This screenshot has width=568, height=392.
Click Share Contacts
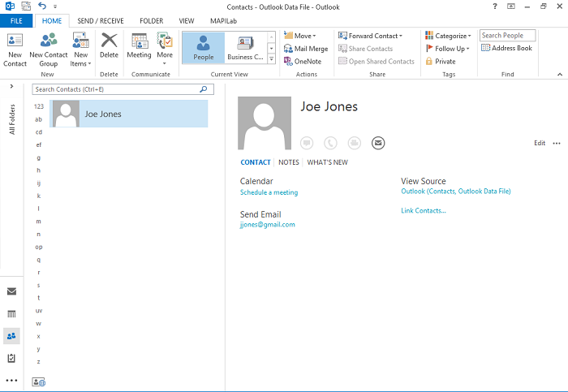pyautogui.click(x=365, y=49)
